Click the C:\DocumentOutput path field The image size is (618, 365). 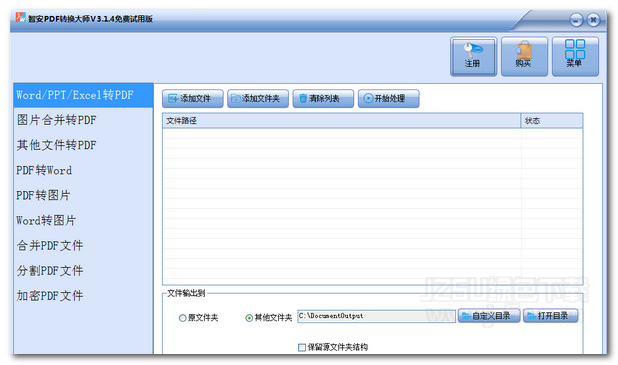tap(376, 316)
